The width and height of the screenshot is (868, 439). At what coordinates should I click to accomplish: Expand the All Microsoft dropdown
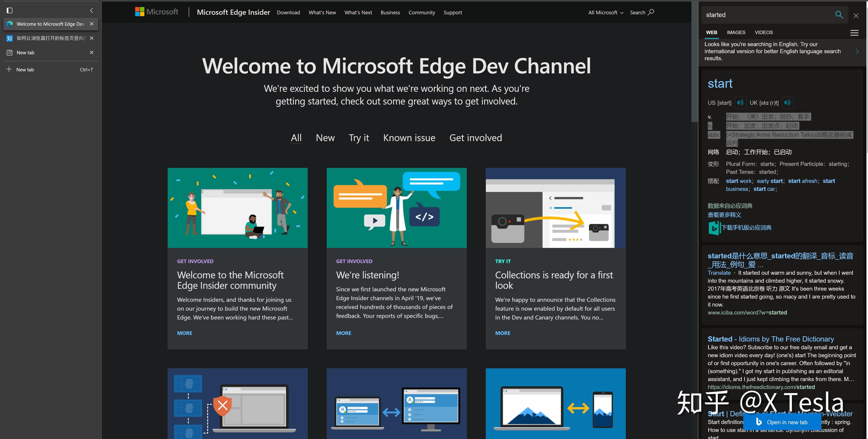click(x=606, y=12)
